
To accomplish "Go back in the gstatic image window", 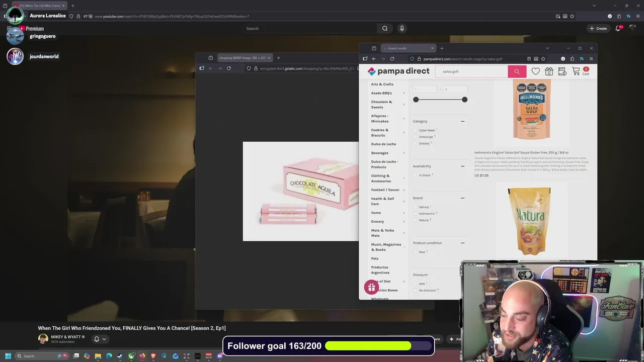I will click(210, 68).
